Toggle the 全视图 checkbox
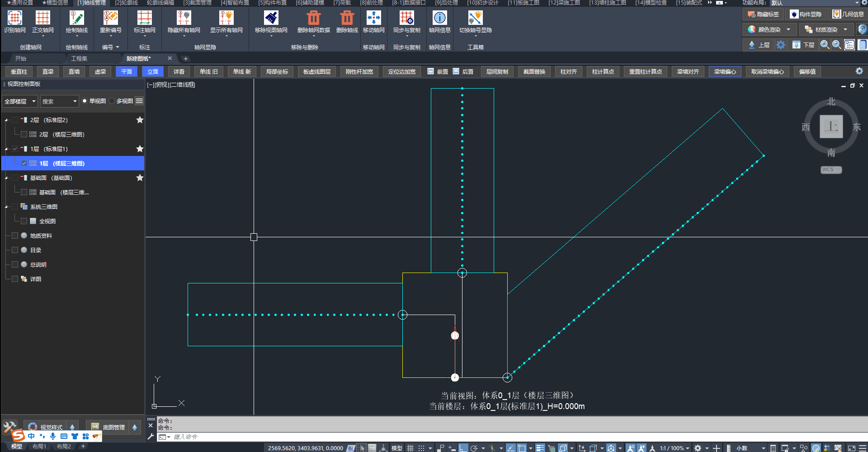The image size is (868, 452). (x=24, y=221)
